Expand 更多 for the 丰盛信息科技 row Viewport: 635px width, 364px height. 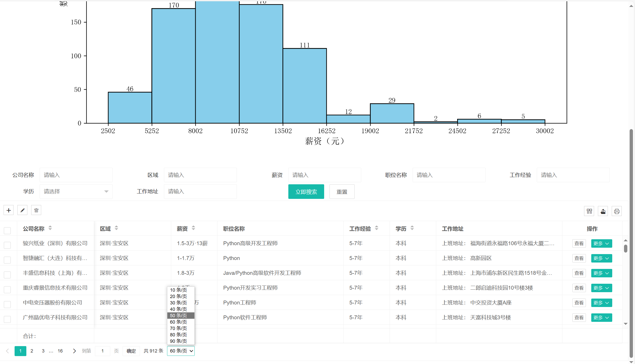[x=601, y=273]
